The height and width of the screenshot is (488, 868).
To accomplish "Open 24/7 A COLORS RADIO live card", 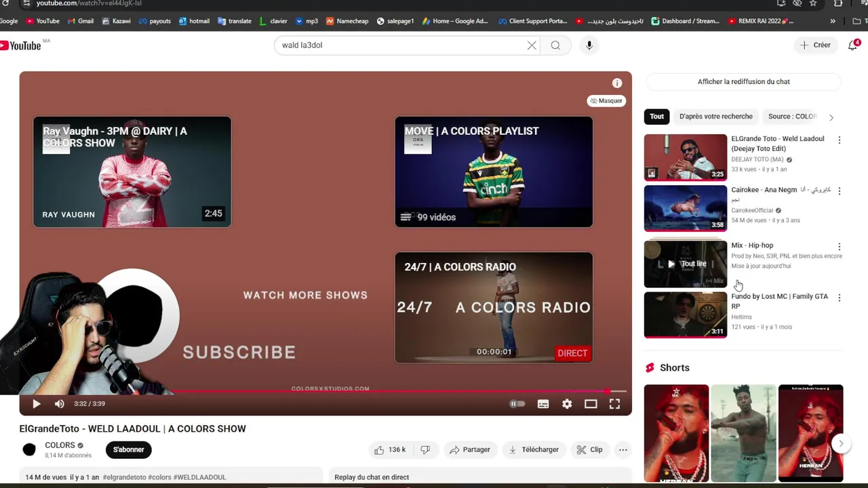I will 494,308.
